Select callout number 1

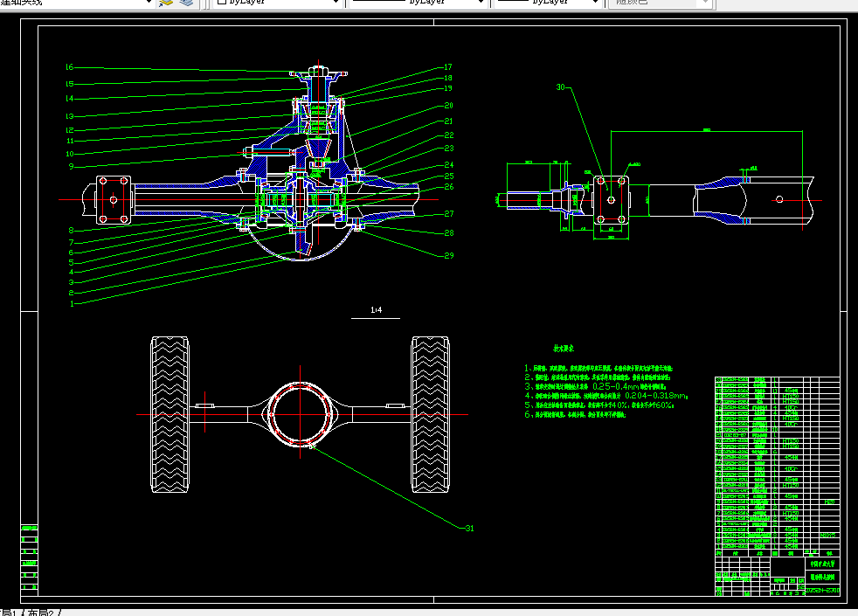tap(72, 303)
